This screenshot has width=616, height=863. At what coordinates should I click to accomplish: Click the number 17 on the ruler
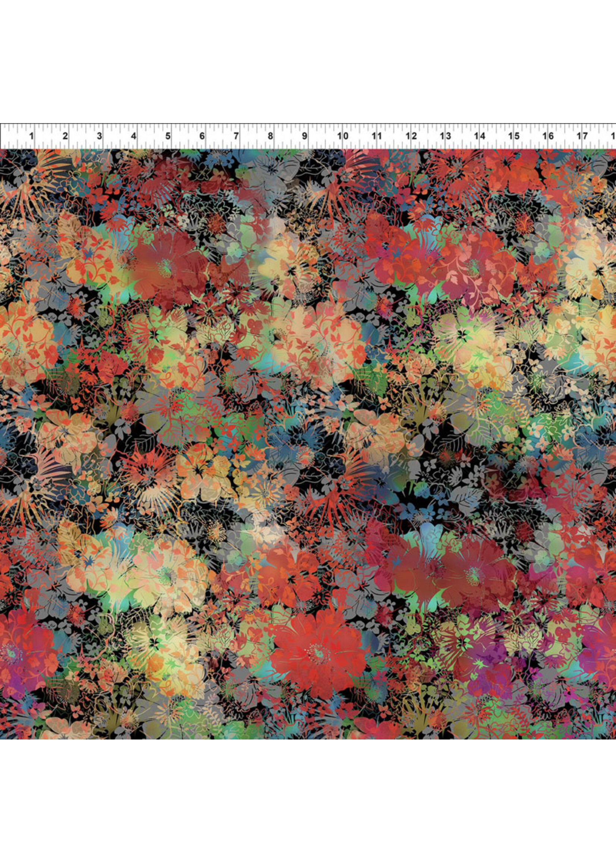(x=582, y=135)
